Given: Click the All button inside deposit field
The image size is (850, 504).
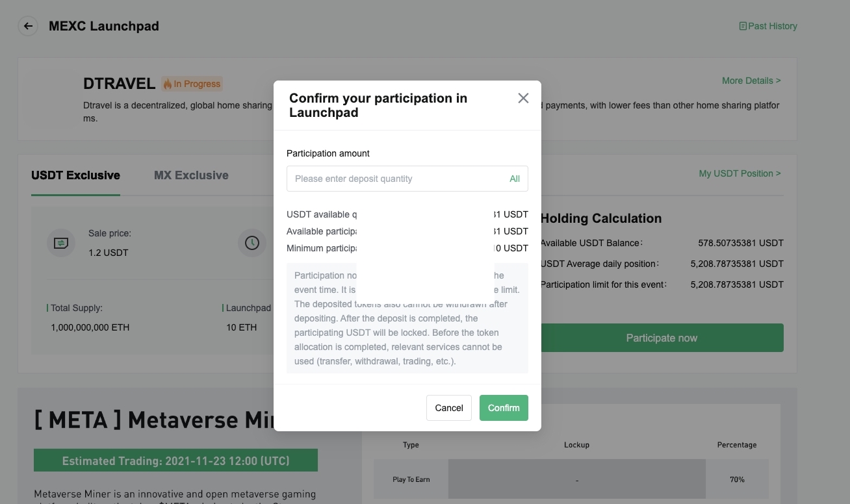Looking at the screenshot, I should click(x=515, y=179).
